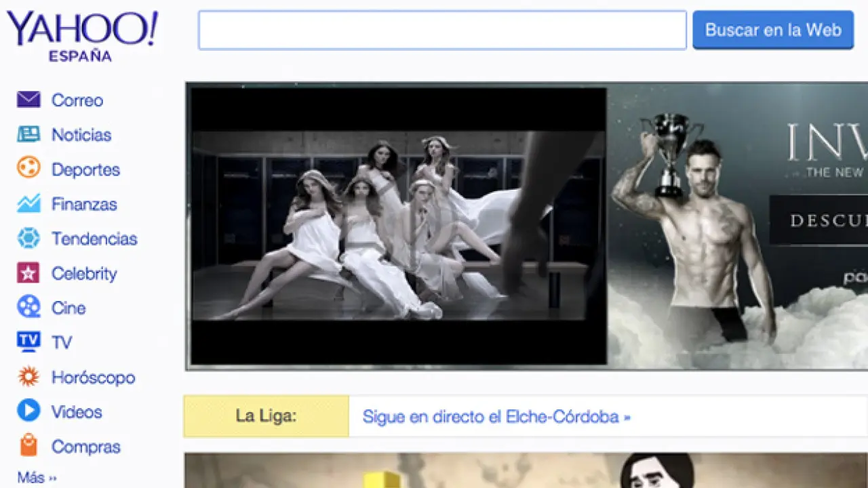Click the Correo envelope icon
This screenshot has width=868, height=488.
(x=28, y=100)
